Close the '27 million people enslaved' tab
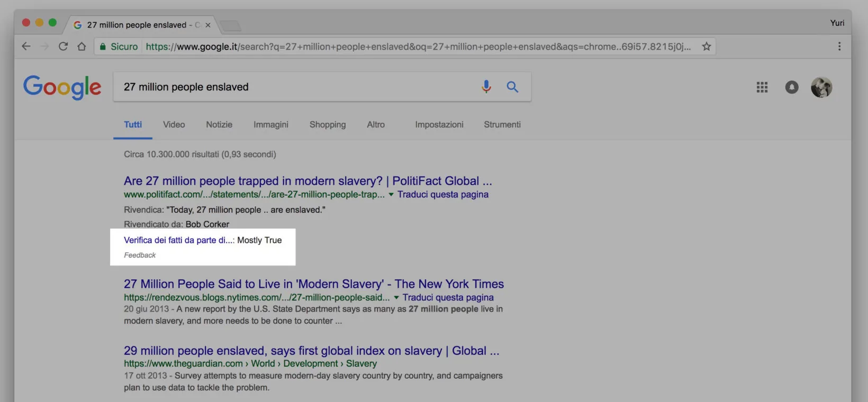Image resolution: width=868 pixels, height=402 pixels. pos(208,25)
